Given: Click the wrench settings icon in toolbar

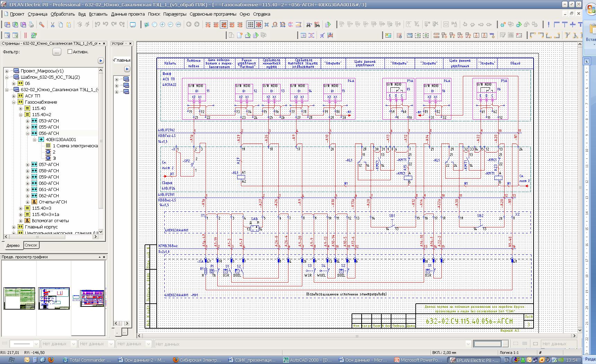Looking at the screenshot, I should click(x=42, y=25).
